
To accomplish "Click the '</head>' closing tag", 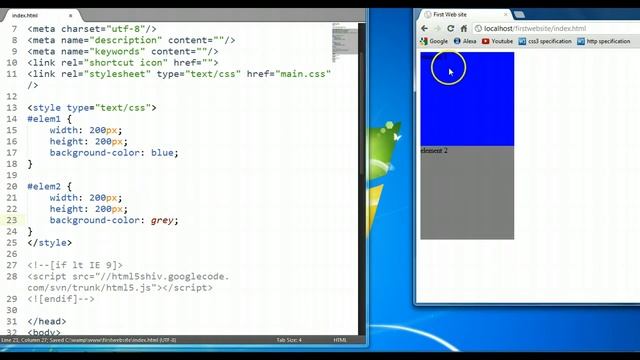I will [47, 322].
